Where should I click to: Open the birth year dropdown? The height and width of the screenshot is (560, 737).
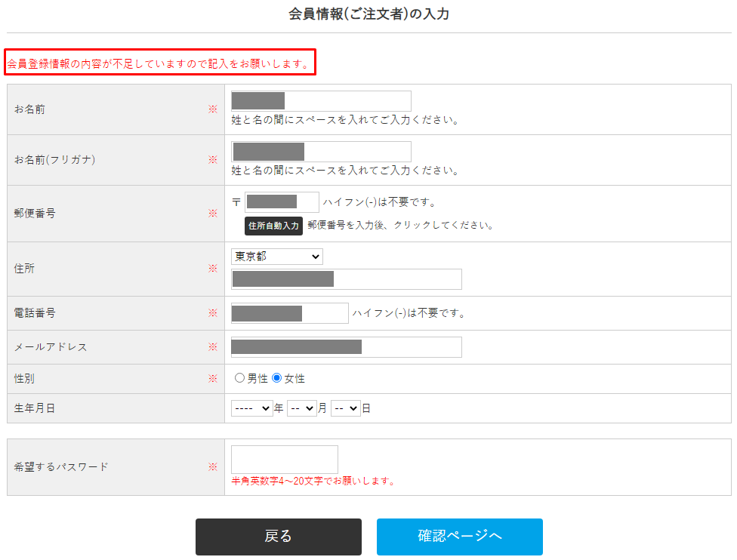pos(251,408)
